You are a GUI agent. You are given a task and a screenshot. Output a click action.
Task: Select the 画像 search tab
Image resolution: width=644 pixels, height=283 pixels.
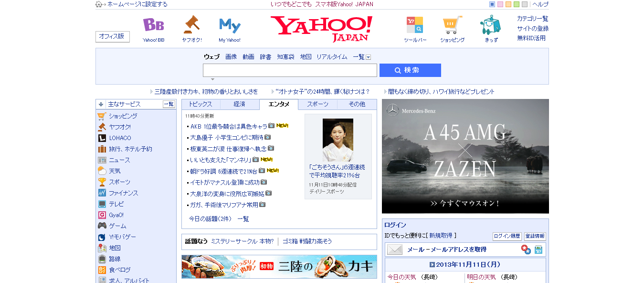click(x=231, y=57)
